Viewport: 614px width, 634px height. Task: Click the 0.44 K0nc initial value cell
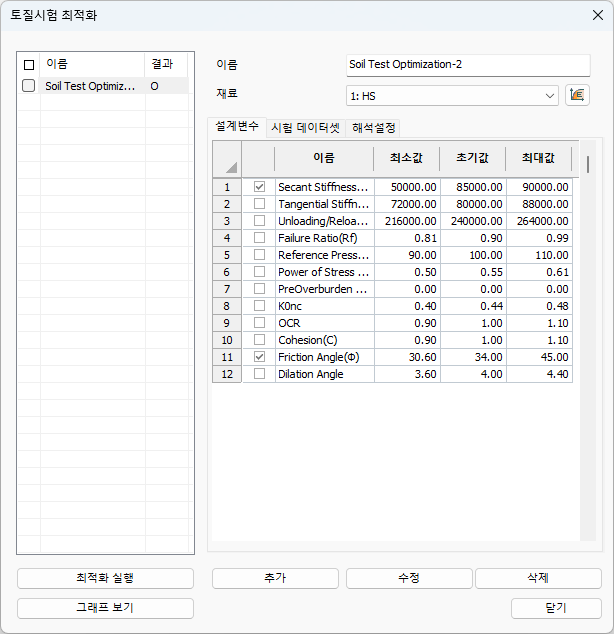tap(473, 306)
